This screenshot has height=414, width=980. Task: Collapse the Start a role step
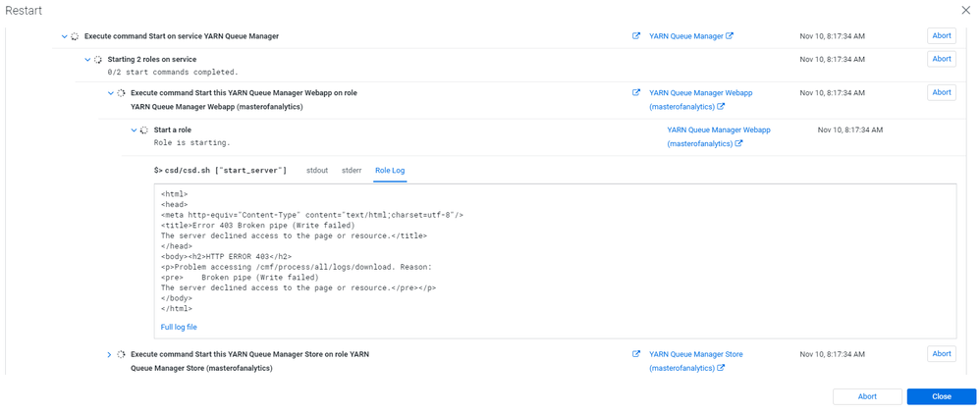(134, 129)
